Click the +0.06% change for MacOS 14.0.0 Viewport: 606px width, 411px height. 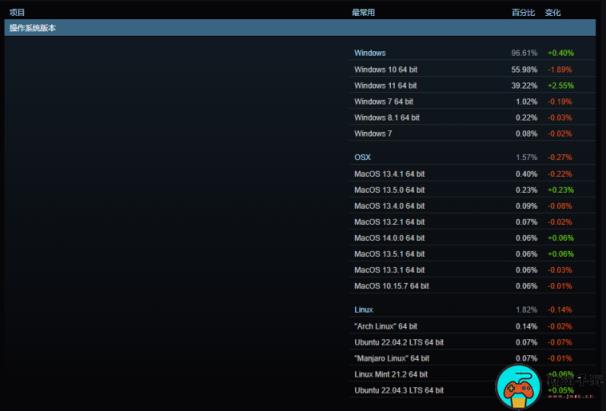click(561, 238)
